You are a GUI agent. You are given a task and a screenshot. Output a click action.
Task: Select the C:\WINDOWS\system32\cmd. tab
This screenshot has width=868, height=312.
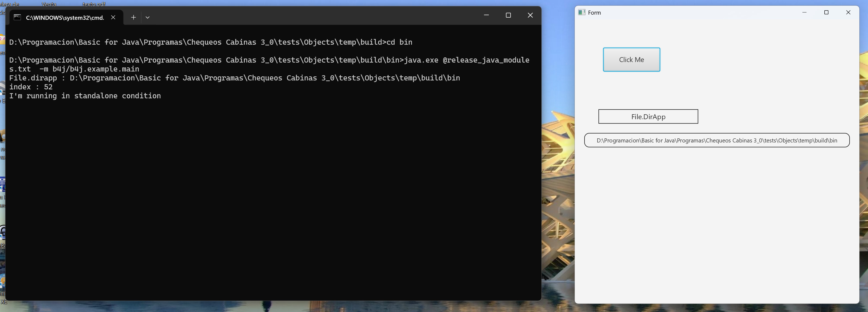pyautogui.click(x=65, y=18)
